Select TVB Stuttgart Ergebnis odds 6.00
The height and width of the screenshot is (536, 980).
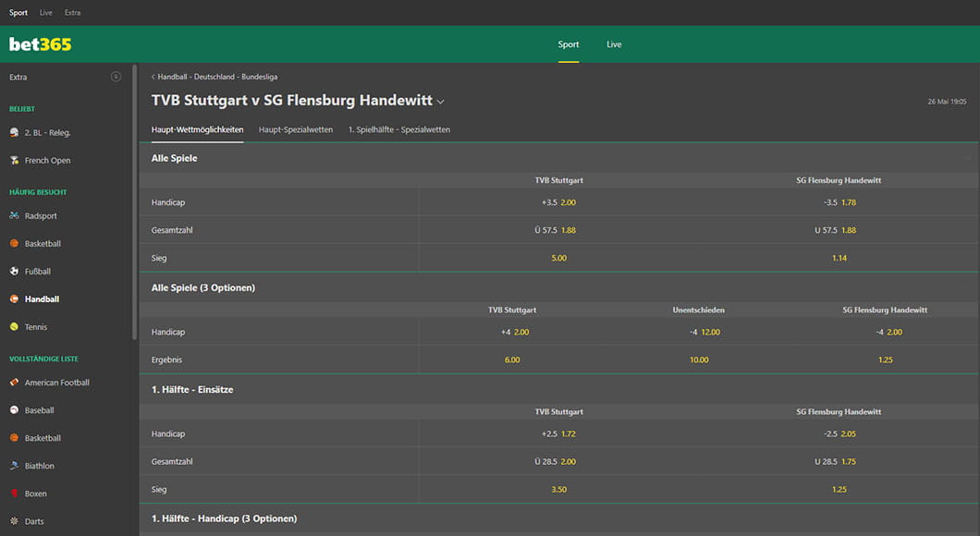[512, 359]
